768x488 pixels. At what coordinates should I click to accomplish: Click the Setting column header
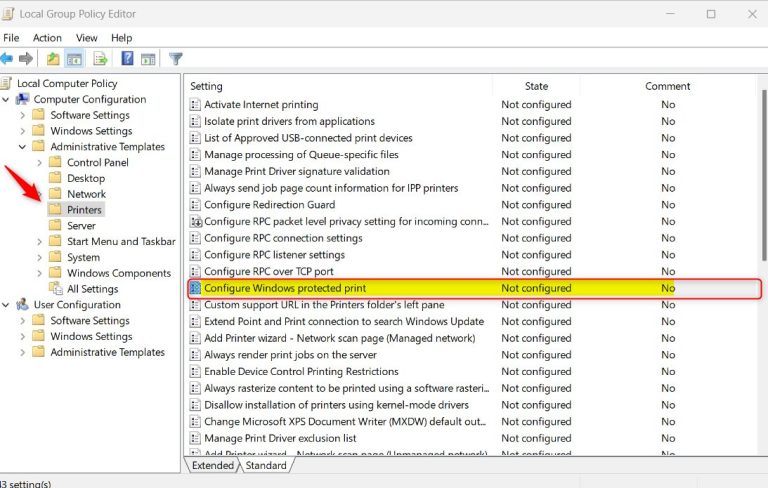207,86
